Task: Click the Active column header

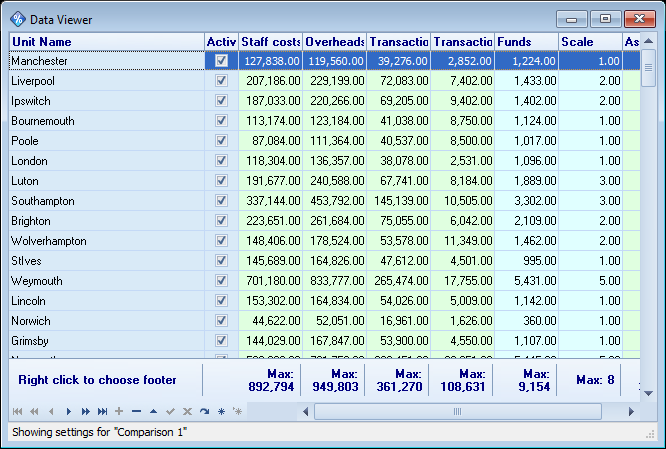Action: 221,42
